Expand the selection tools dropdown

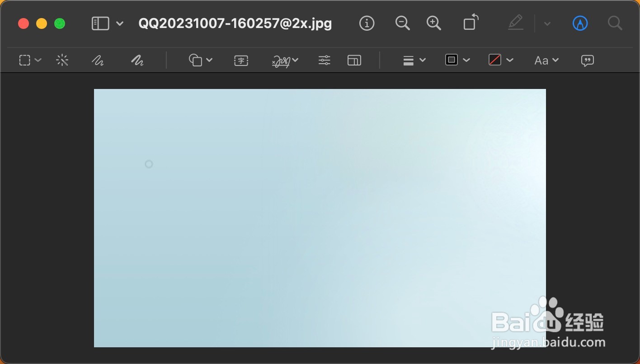tap(38, 60)
